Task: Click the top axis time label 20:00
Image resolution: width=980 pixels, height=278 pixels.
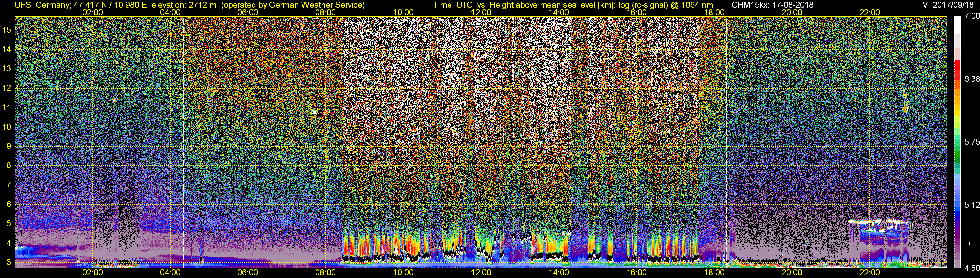Action: 792,12
